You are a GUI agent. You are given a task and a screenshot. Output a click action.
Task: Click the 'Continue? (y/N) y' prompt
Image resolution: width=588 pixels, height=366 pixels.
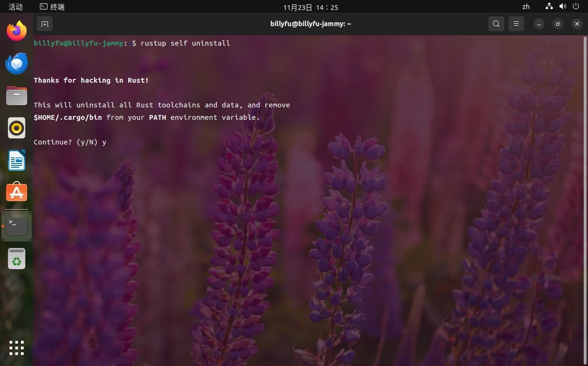[x=70, y=142]
